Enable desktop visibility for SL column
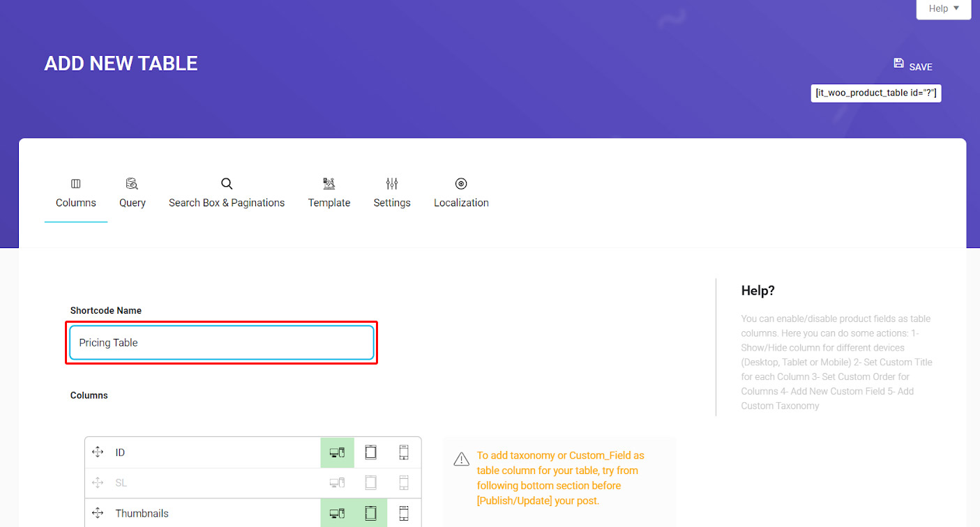The height and width of the screenshot is (527, 980). tap(337, 483)
